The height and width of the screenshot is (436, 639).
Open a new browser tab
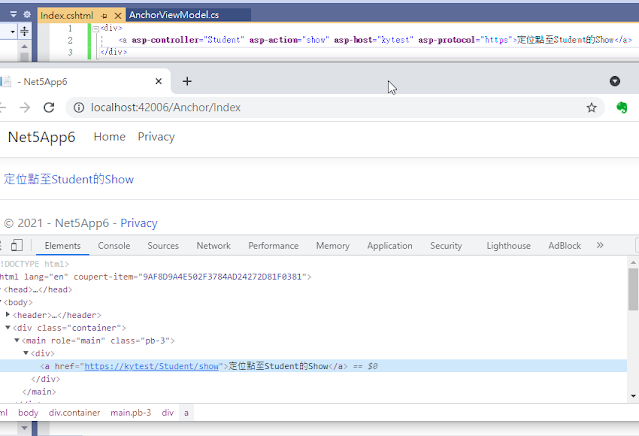(187, 81)
